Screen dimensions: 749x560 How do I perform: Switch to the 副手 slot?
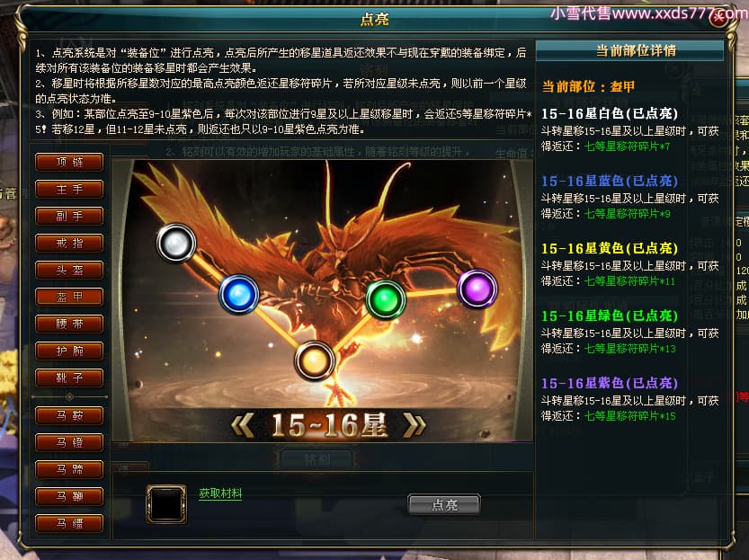(x=69, y=216)
